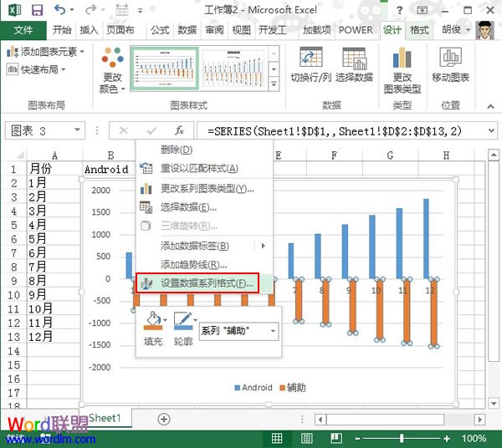
Task: Click the zoom slider handle
Action: 402,439
